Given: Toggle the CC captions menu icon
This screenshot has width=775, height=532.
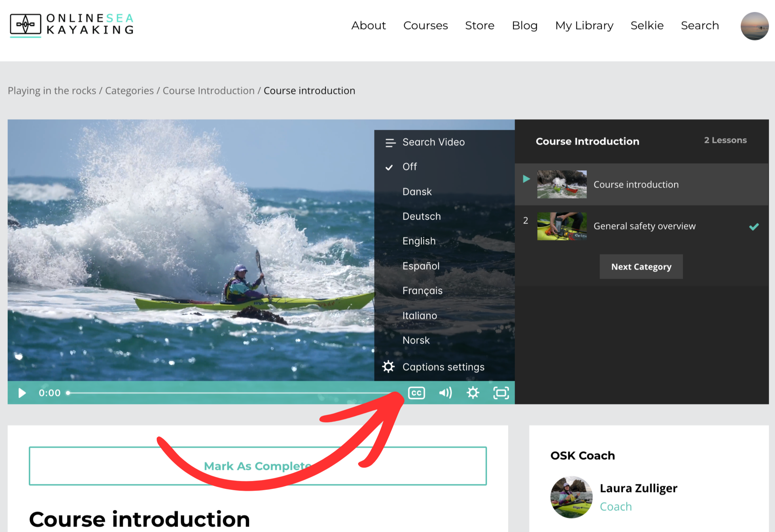Looking at the screenshot, I should [x=416, y=393].
